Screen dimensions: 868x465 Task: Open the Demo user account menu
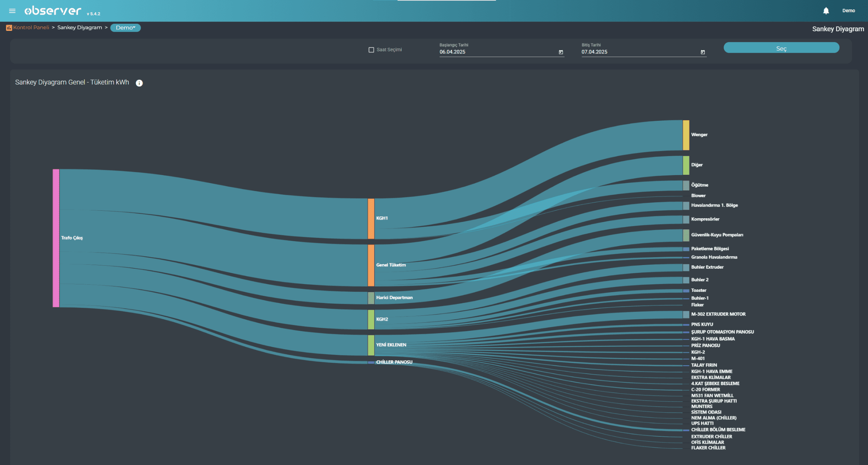[x=849, y=11]
